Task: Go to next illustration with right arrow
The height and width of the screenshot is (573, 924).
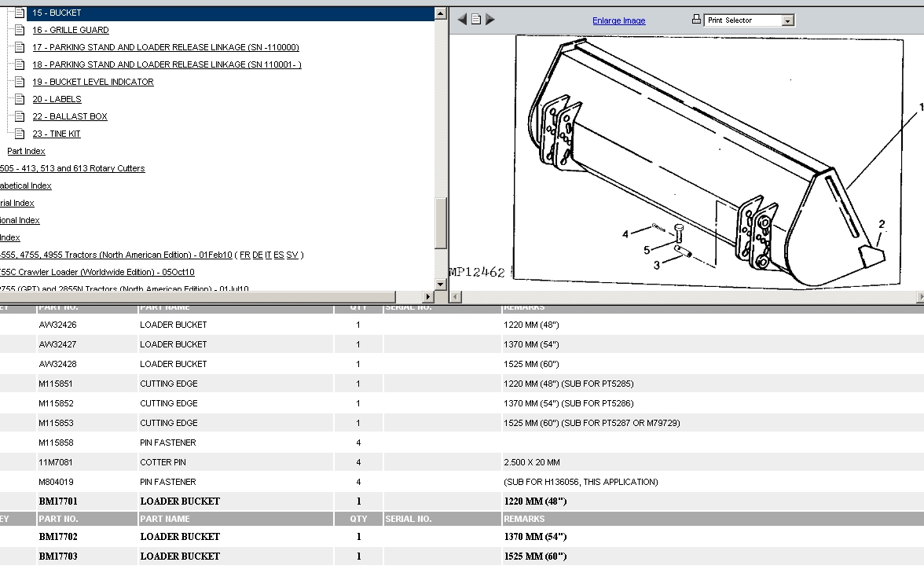Action: click(x=490, y=20)
